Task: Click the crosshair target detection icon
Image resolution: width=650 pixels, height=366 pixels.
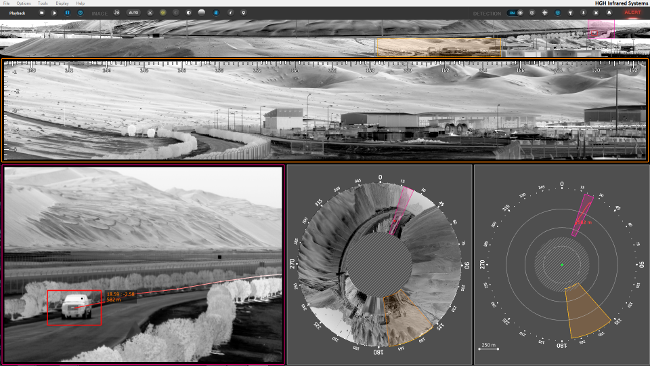Action: coord(545,13)
